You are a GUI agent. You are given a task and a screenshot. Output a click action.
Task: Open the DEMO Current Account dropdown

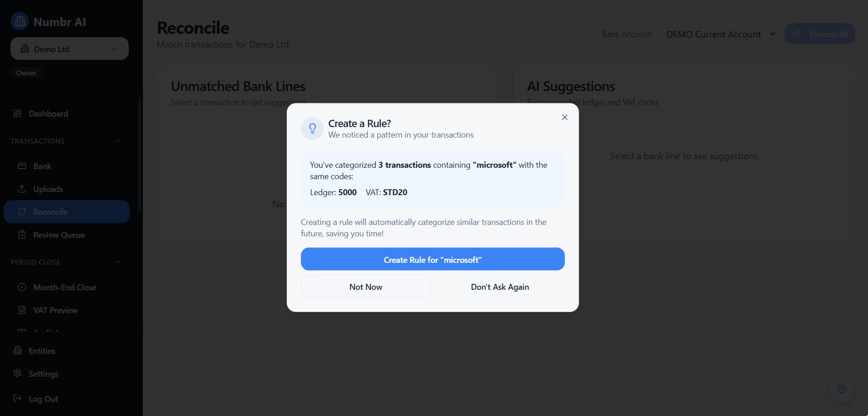tap(719, 34)
